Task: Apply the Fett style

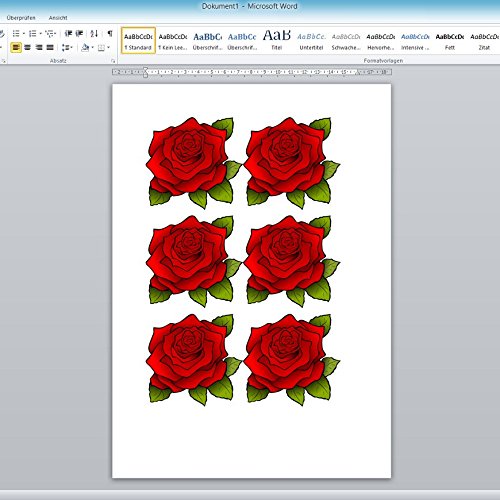Action: (x=450, y=41)
